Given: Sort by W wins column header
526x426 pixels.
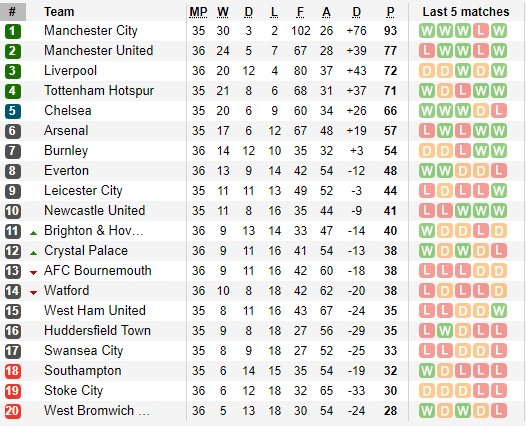Looking at the screenshot, I should pyautogui.click(x=223, y=12).
